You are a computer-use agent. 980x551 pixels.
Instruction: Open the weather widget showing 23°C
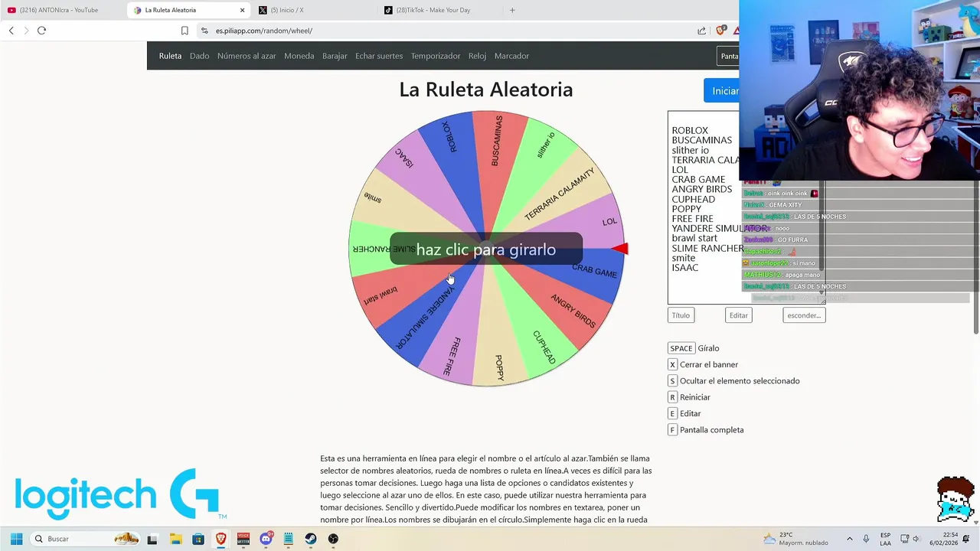(796, 539)
